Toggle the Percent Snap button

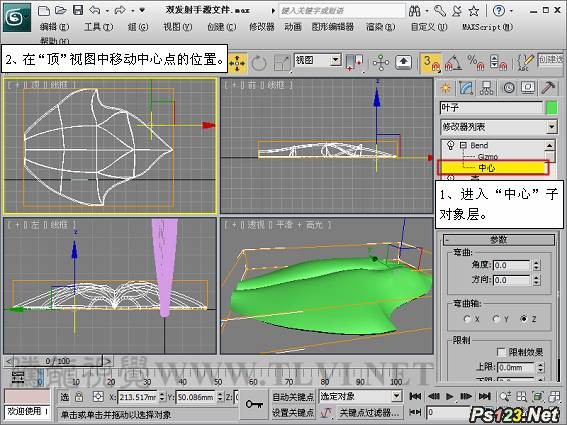(475, 63)
